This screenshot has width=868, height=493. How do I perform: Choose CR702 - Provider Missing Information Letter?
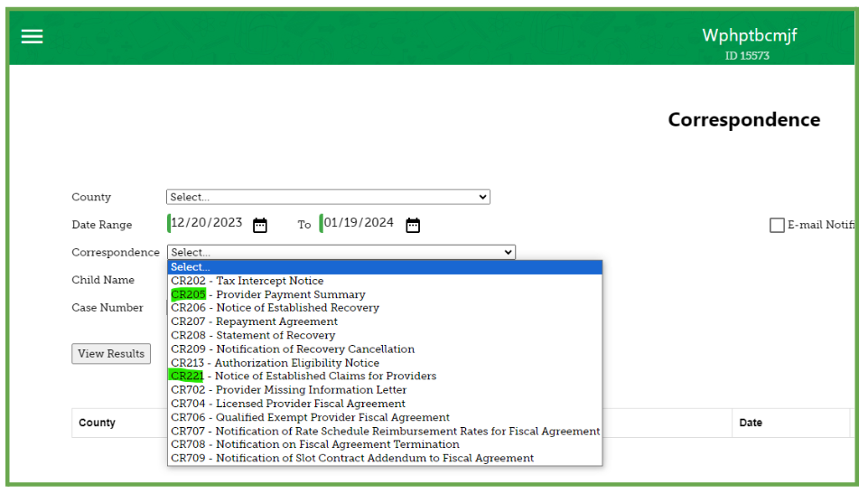point(289,390)
